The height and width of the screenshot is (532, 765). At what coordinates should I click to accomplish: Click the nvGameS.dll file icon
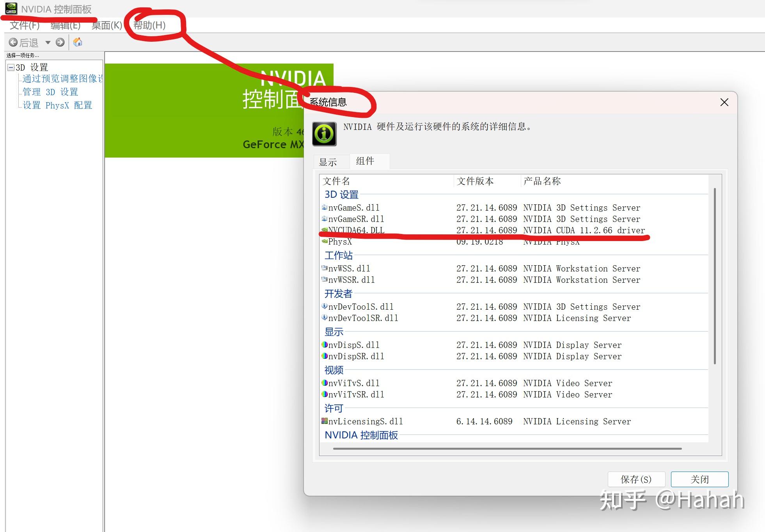point(324,207)
